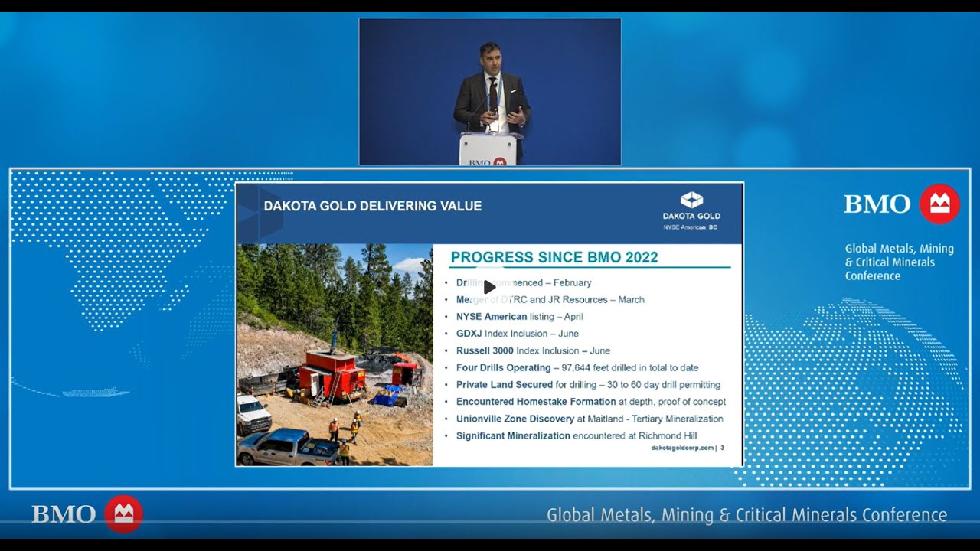Click the Dakota Gold cube logo on slide
The height and width of the screenshot is (551, 980).
click(691, 201)
